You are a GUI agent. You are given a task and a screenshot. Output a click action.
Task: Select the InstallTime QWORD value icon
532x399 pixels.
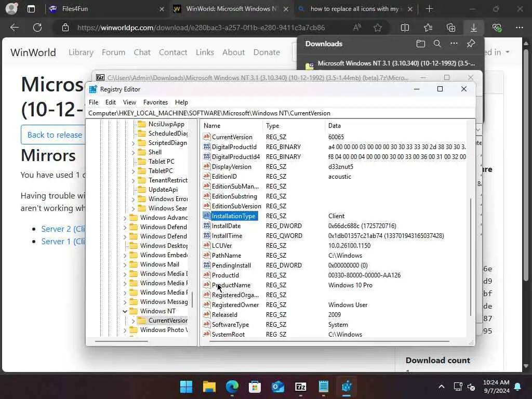[207, 235]
